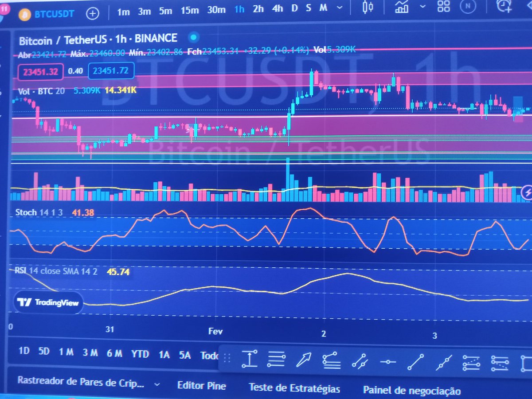Switch to the 3m timeframe
The image size is (532, 399).
[144, 12]
